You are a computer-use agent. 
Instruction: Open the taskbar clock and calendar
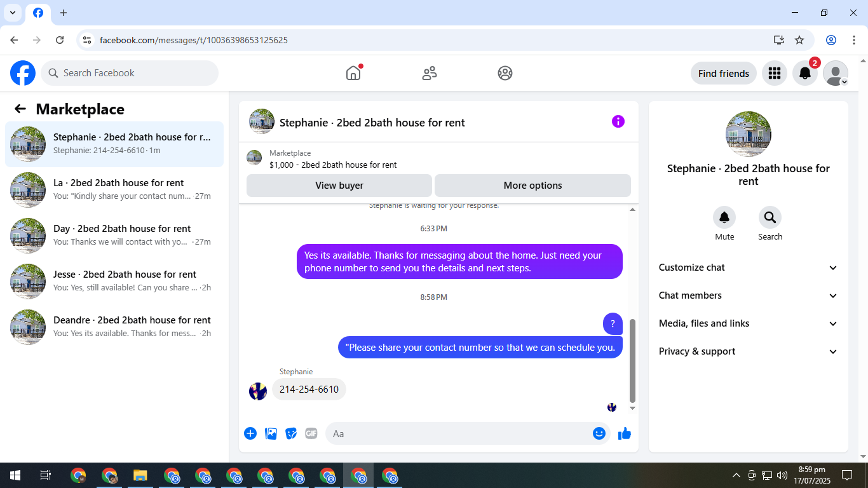pos(812,475)
